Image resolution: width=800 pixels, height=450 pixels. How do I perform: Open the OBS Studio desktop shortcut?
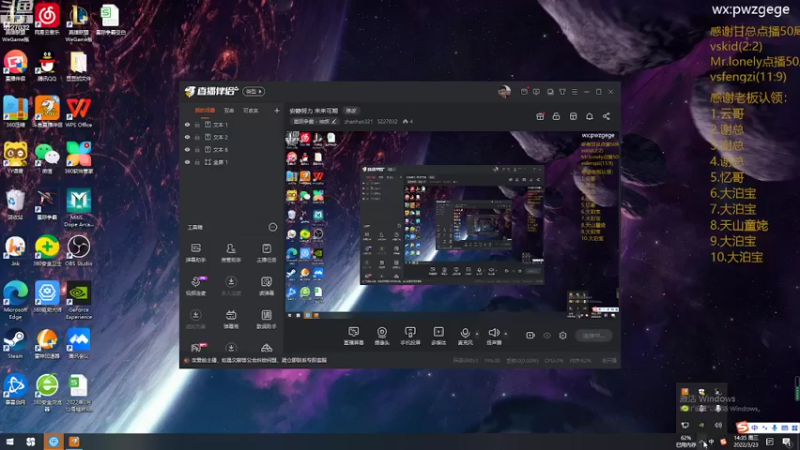tap(79, 251)
